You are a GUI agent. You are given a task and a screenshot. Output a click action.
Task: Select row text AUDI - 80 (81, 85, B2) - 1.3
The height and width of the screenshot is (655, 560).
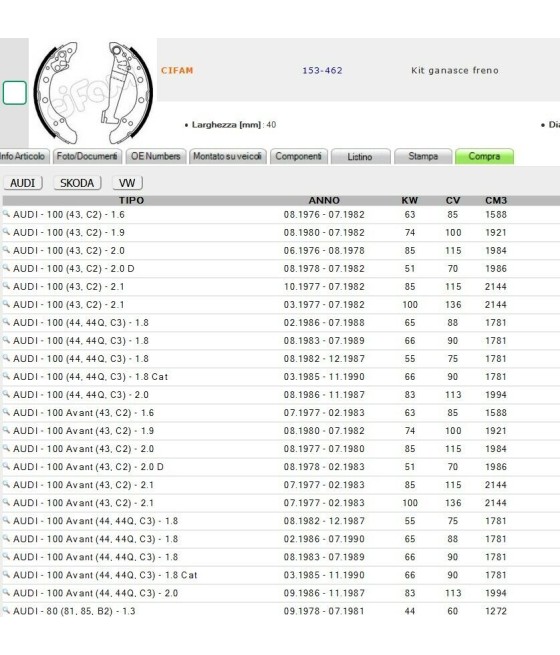tap(74, 611)
